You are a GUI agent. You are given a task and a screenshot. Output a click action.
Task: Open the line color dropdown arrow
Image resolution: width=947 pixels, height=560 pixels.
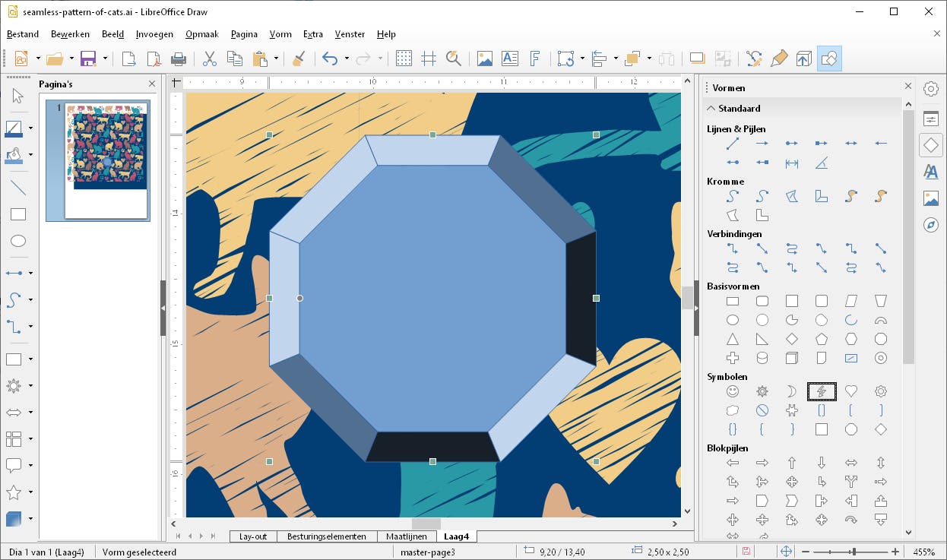point(30,128)
